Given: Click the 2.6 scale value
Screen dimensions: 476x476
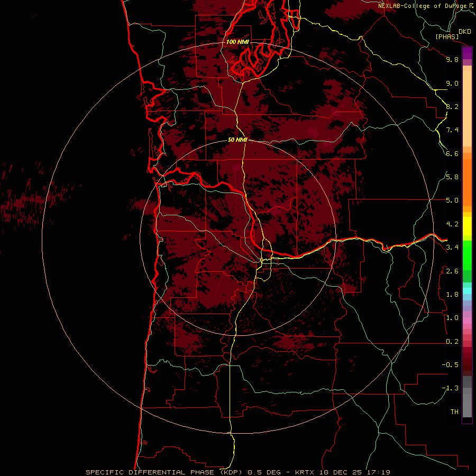Looking at the screenshot, I should click(x=452, y=271).
